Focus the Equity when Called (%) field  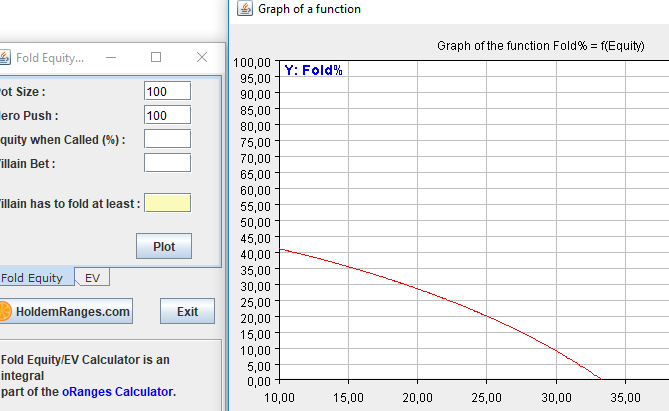167,139
